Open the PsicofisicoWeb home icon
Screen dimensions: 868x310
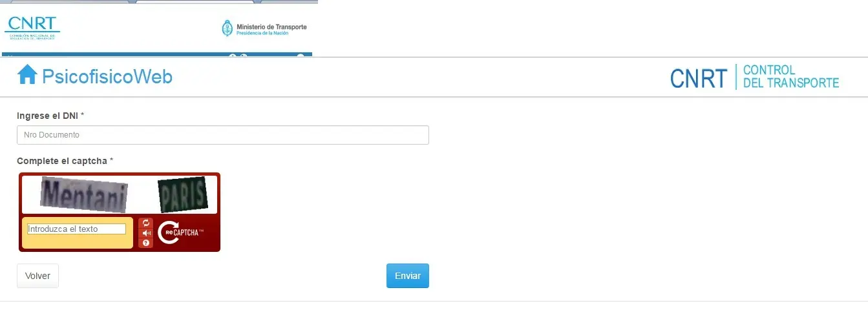(27, 76)
